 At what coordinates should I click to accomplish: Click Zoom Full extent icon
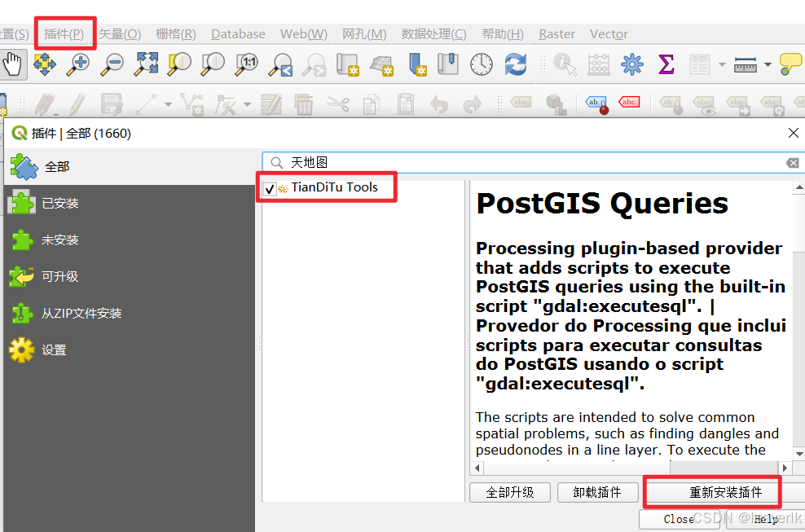point(146,64)
